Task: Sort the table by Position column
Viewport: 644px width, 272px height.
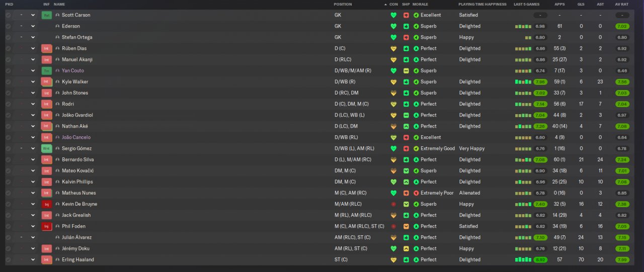Action: pos(343,4)
